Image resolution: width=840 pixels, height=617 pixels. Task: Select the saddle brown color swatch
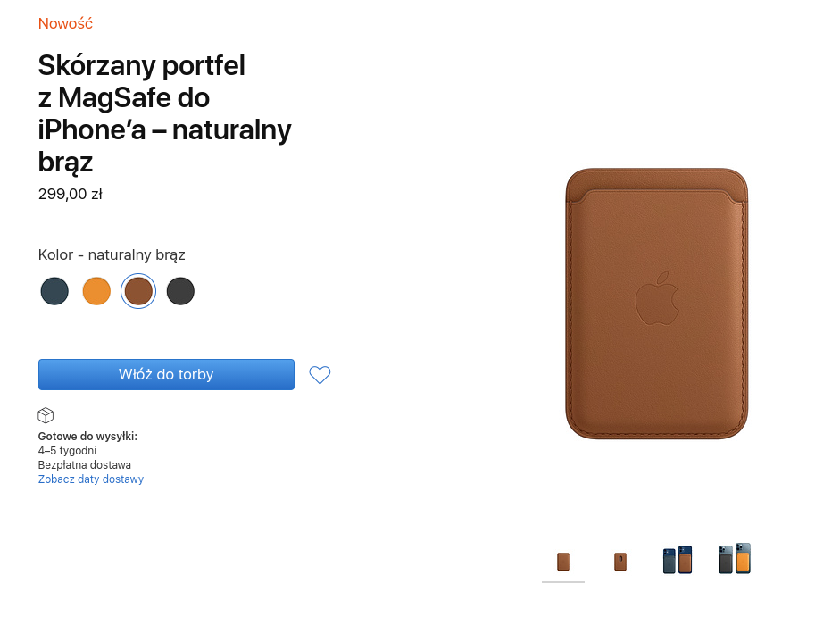[138, 291]
